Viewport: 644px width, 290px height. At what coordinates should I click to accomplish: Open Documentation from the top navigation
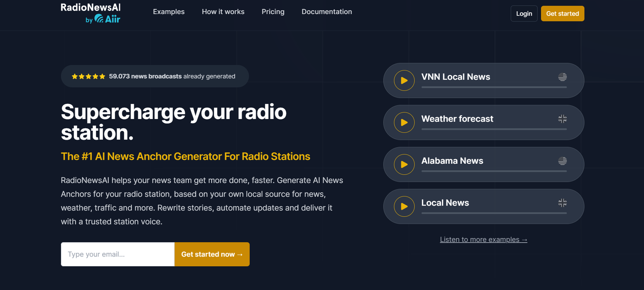pos(326,12)
